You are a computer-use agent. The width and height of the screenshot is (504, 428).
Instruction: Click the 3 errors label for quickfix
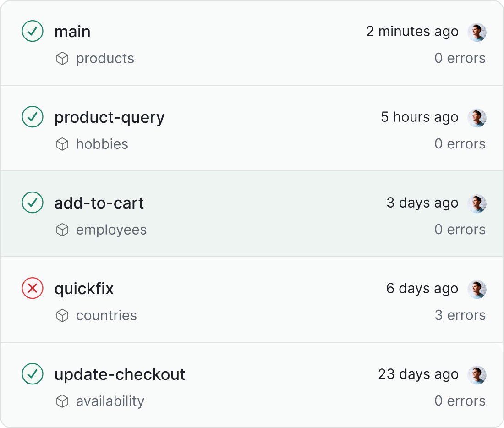[460, 315]
